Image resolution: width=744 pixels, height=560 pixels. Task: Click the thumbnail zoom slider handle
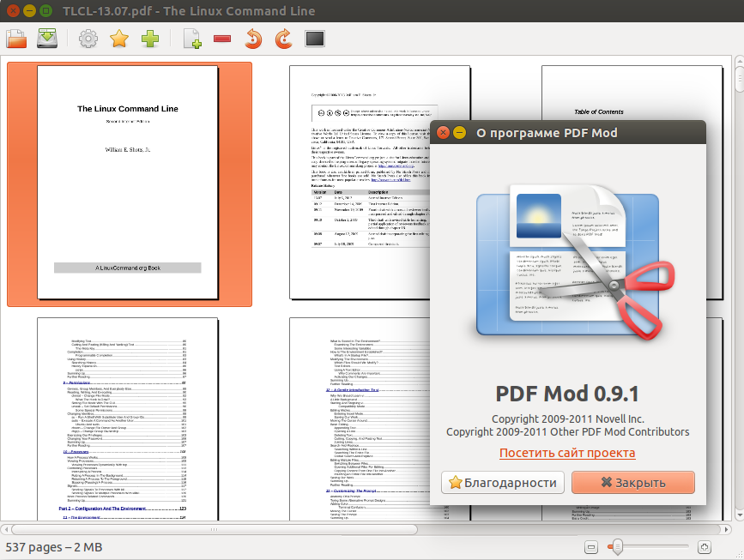617,546
